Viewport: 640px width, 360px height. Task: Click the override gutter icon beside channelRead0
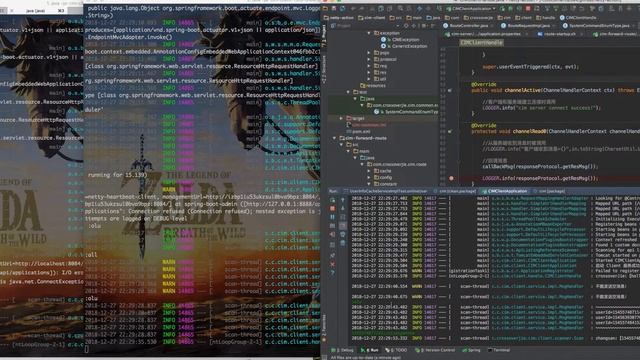(449, 131)
